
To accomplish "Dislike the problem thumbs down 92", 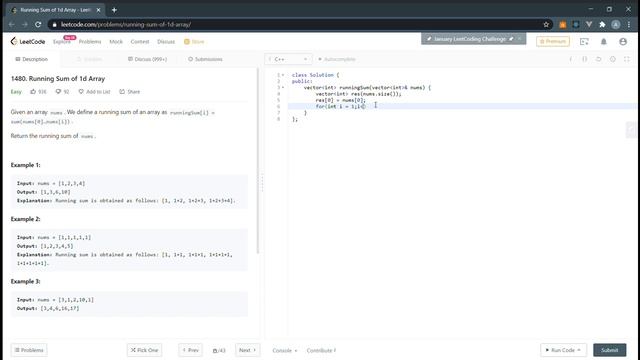I will [x=62, y=92].
